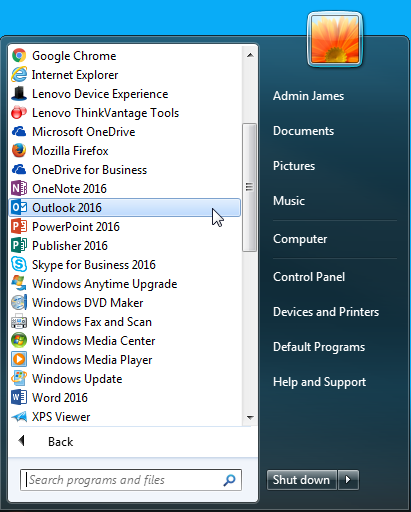
Task: Select the Word 2016 label
Action: (x=60, y=398)
